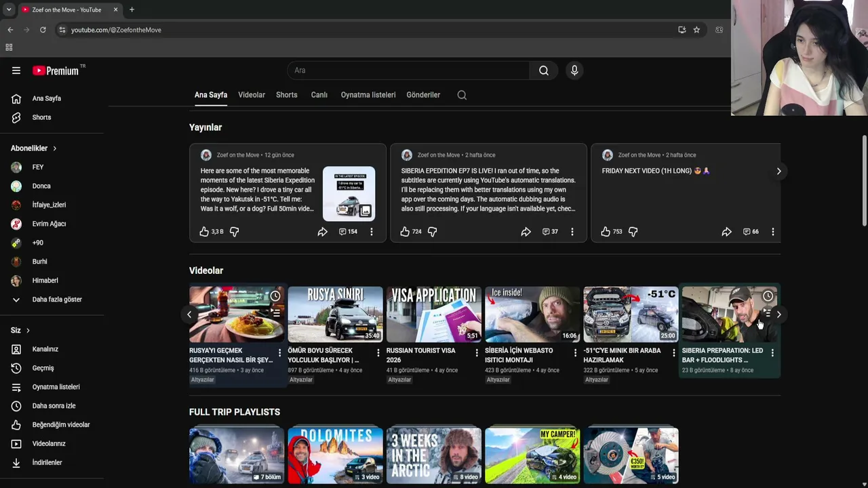Add the LED bar video to Watch Later

768,296
